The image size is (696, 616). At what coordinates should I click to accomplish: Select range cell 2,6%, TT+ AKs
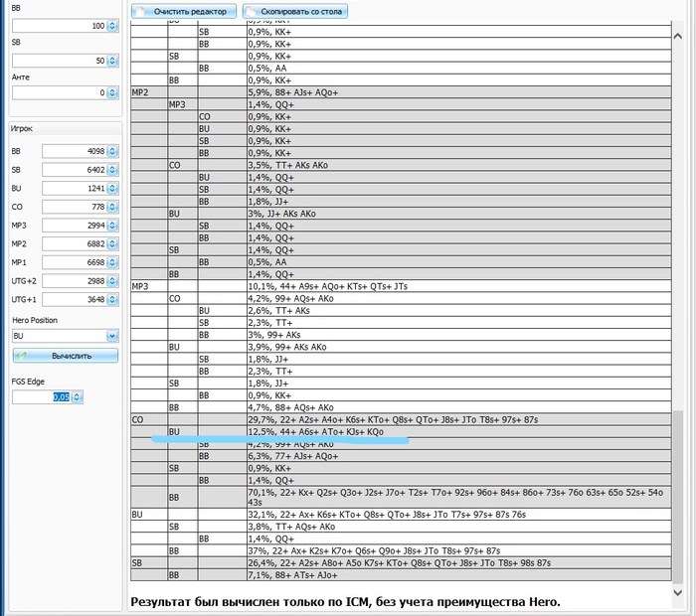click(x=459, y=310)
